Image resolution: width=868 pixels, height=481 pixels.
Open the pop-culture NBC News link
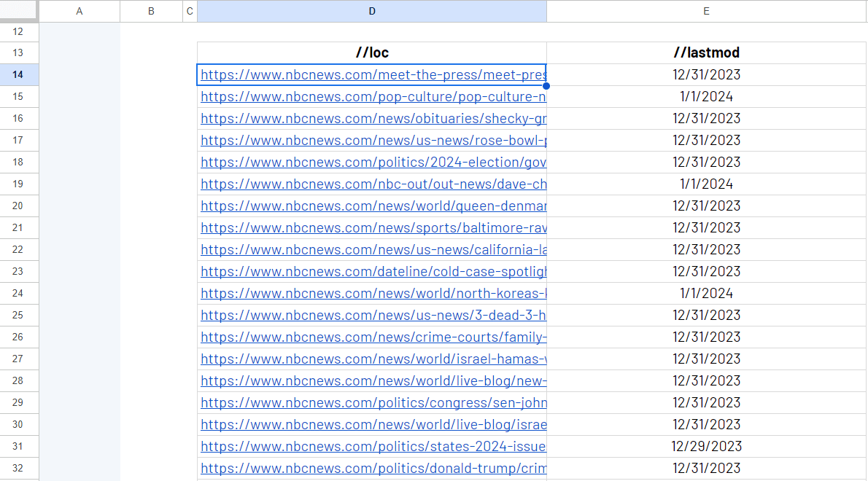tap(373, 97)
